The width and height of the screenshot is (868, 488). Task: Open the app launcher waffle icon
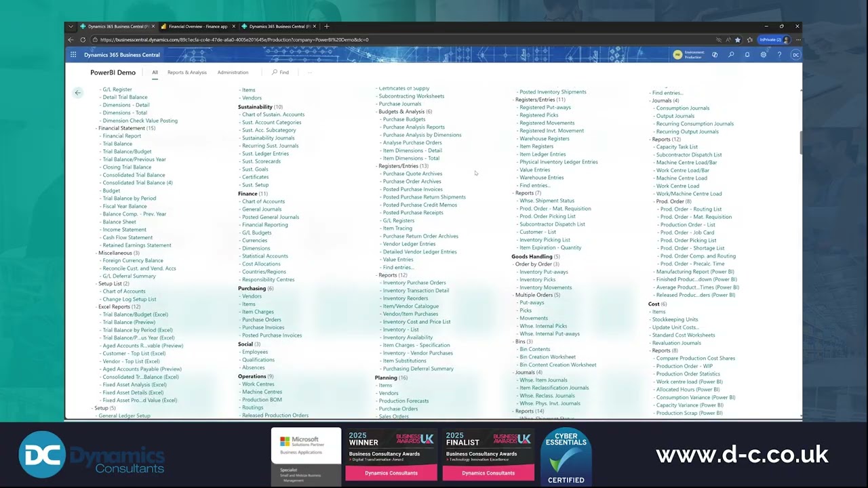pos(73,55)
